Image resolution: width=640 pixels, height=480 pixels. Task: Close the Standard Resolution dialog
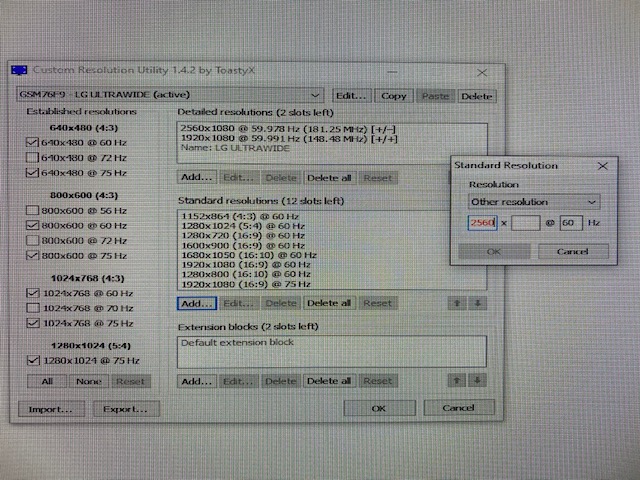click(603, 165)
